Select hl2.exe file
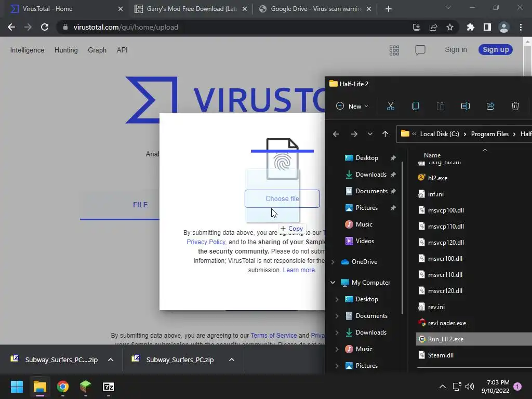Image resolution: width=532 pixels, height=399 pixels. point(437,178)
